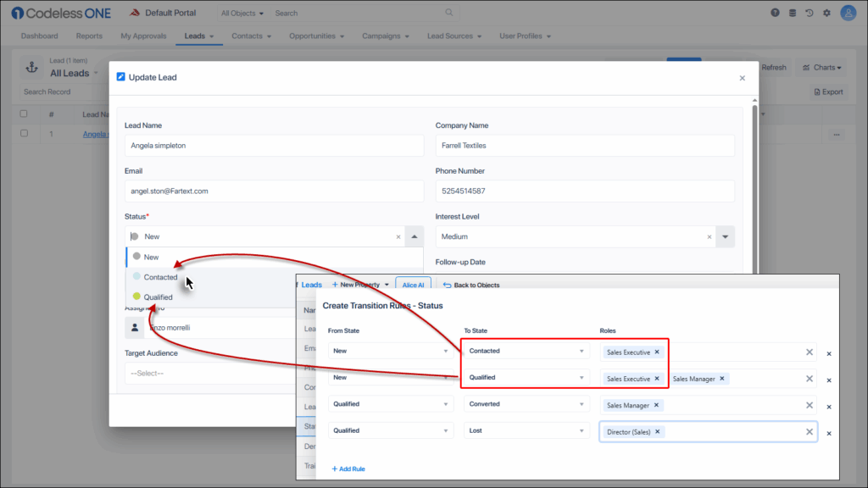The width and height of the screenshot is (868, 488).
Task: Select the Qualified status option
Action: 158,297
